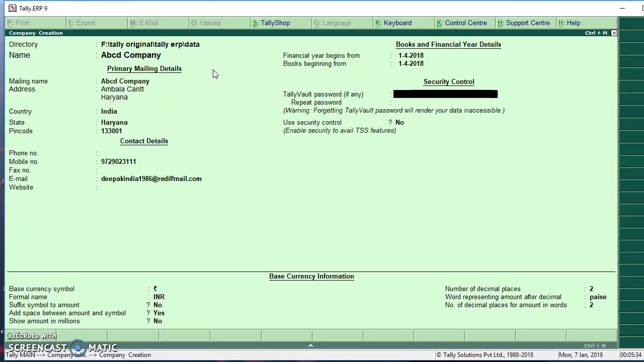
Task: Edit the Name field Abcd Company
Action: click(131, 55)
